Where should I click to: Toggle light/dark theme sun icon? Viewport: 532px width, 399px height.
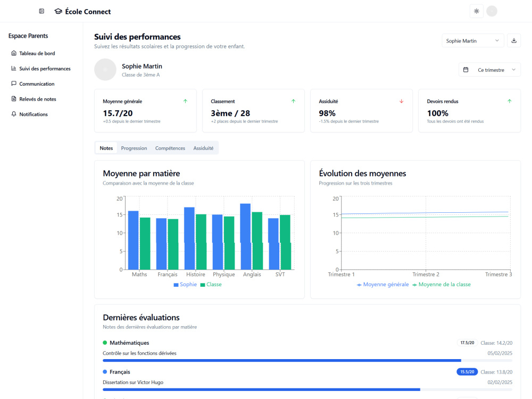(x=476, y=11)
